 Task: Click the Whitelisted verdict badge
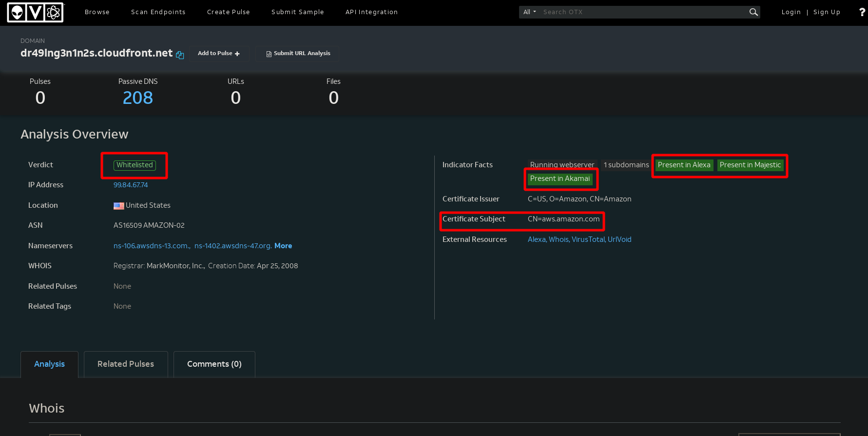tap(135, 165)
